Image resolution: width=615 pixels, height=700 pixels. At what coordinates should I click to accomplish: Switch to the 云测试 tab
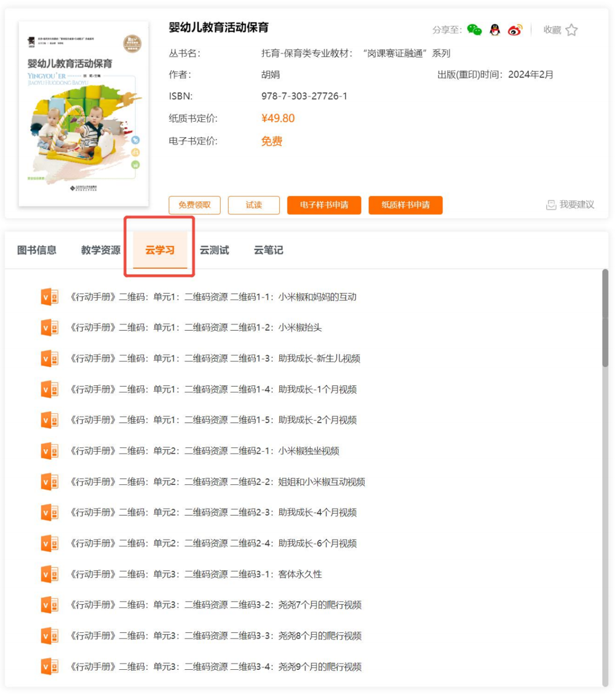point(215,250)
